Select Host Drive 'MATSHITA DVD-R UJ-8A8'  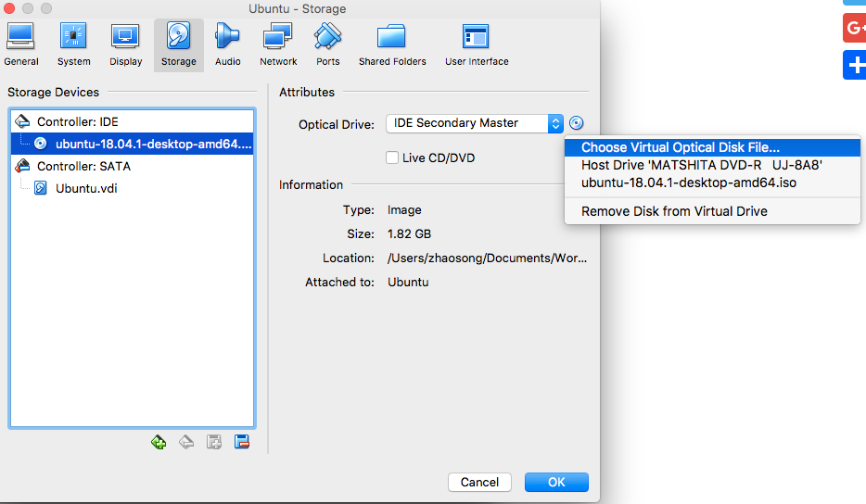click(x=712, y=165)
